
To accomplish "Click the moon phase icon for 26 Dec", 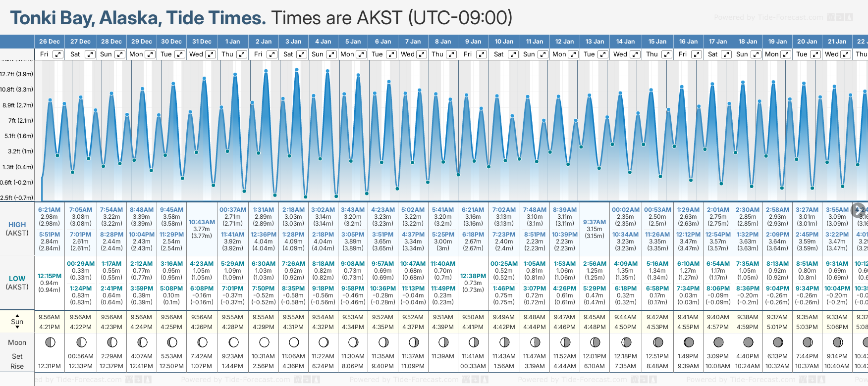I will point(50,342).
